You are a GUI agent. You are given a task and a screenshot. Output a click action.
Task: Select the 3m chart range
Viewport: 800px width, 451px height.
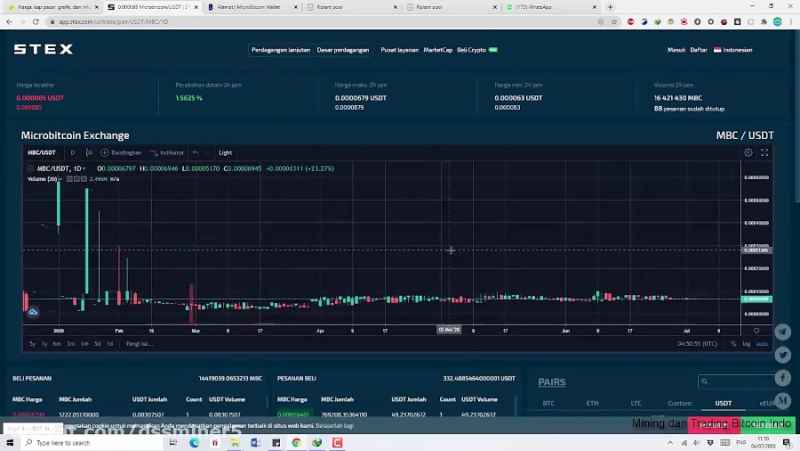click(x=71, y=344)
